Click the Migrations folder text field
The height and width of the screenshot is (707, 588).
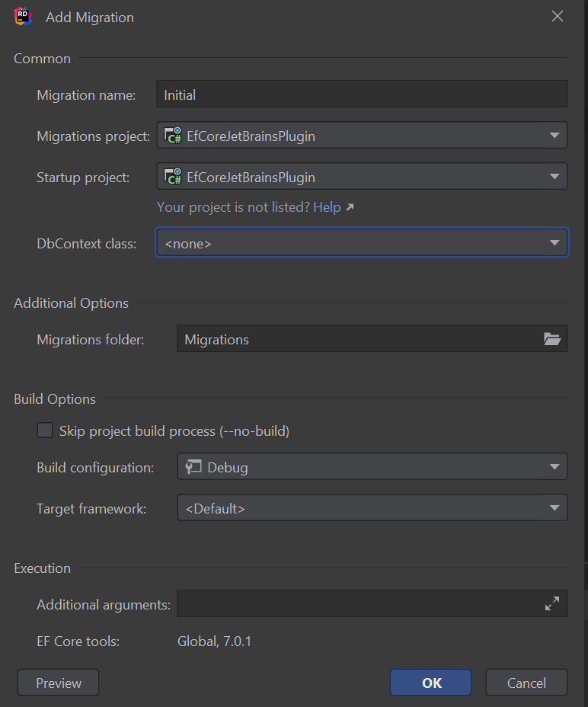343,339
